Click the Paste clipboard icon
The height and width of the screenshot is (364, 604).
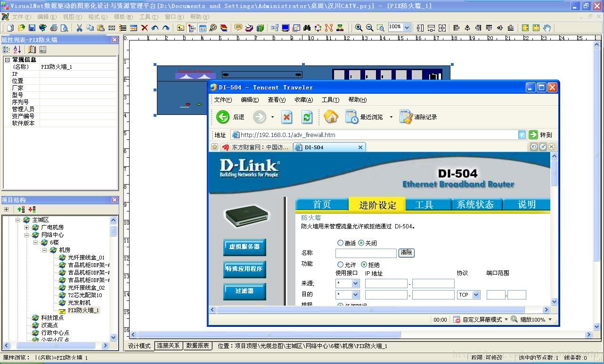(101, 28)
